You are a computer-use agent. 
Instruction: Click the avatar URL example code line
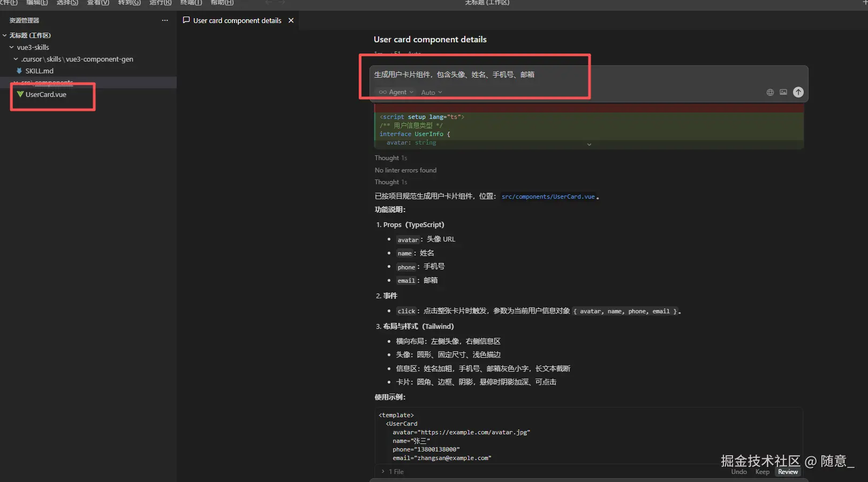point(461,432)
